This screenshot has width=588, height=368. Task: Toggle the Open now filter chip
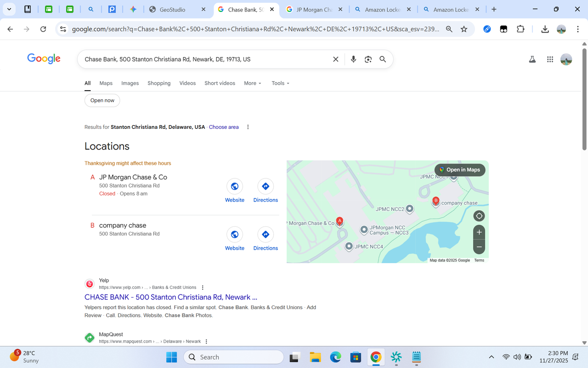tap(102, 100)
